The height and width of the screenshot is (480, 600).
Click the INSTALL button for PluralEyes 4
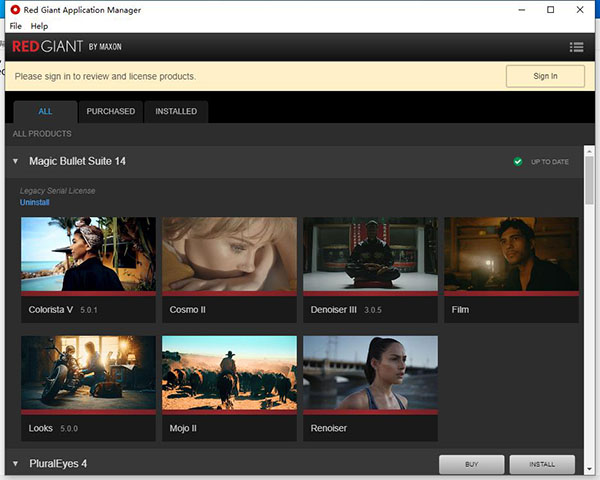[x=542, y=464]
